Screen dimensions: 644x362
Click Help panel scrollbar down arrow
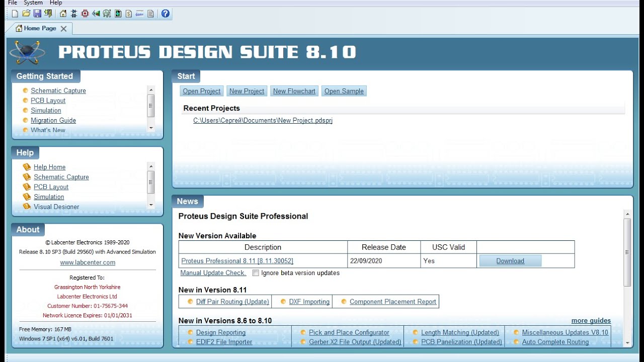click(151, 205)
